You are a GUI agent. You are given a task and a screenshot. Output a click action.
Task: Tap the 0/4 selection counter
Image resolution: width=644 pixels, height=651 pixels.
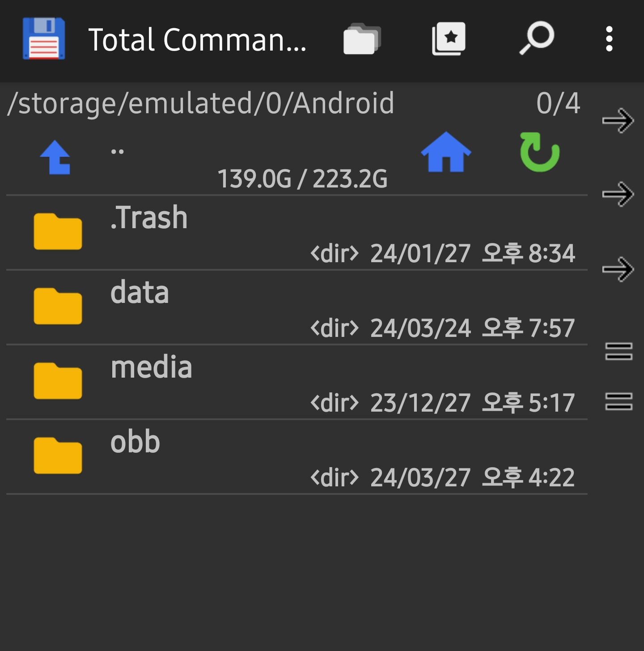tap(558, 103)
